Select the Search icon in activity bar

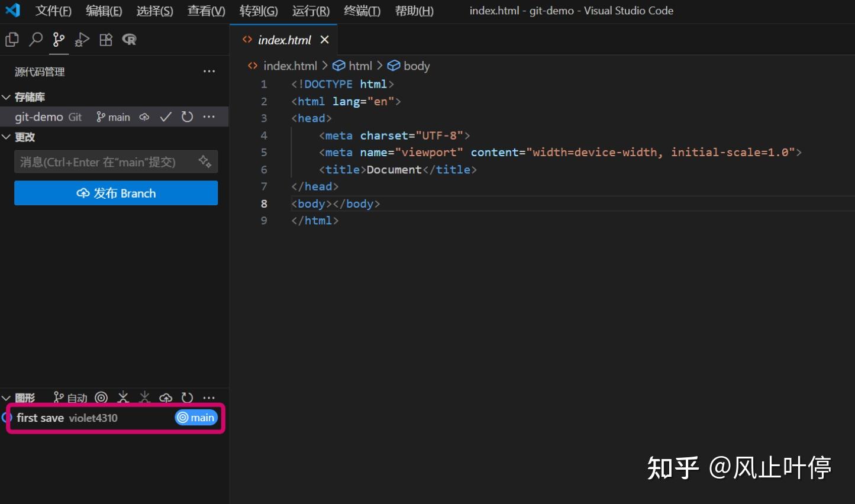(35, 39)
